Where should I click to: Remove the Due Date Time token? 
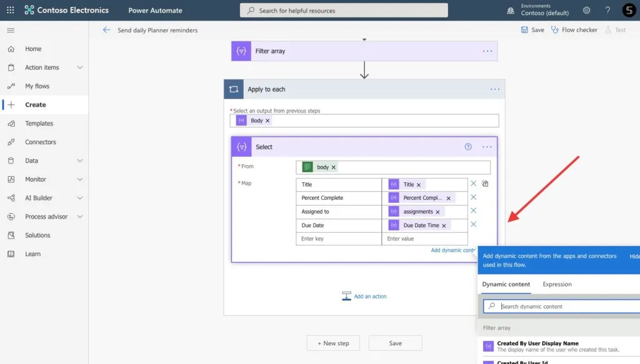(444, 225)
